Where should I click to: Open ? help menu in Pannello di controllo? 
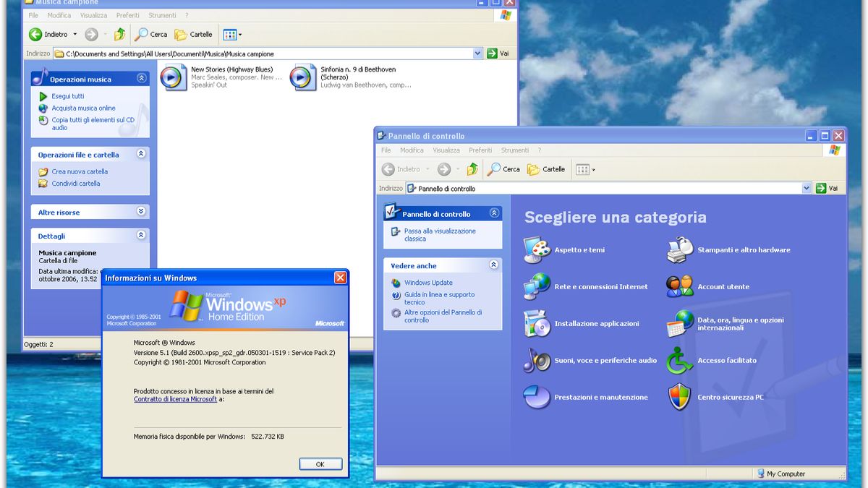point(539,150)
